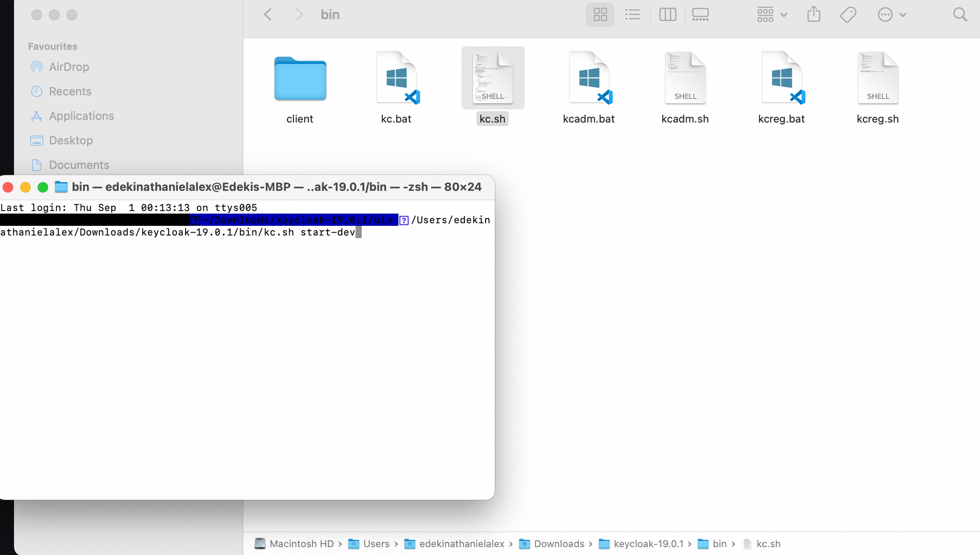Select Applications in Favourites sidebar
The height and width of the screenshot is (555, 980).
pyautogui.click(x=81, y=115)
